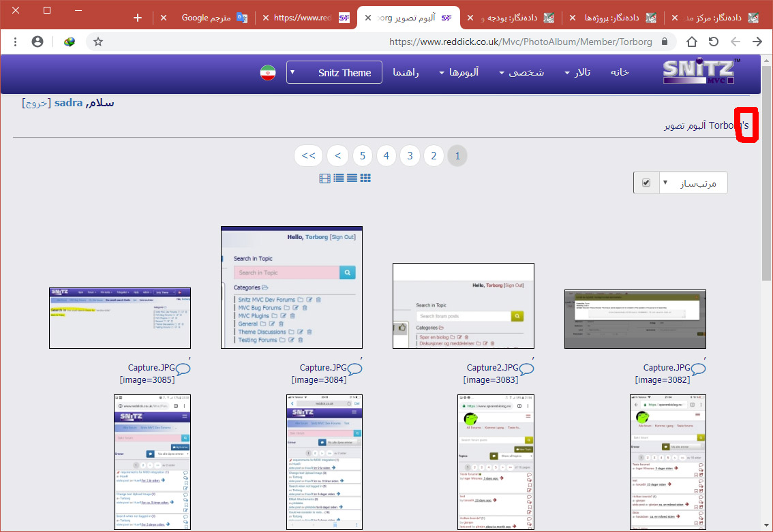The width and height of the screenshot is (773, 532).
Task: Switch to the grid thumbnail view icon
Action: coord(365,178)
